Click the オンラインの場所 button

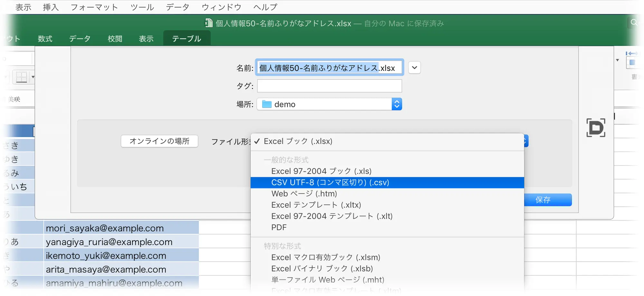(x=159, y=141)
